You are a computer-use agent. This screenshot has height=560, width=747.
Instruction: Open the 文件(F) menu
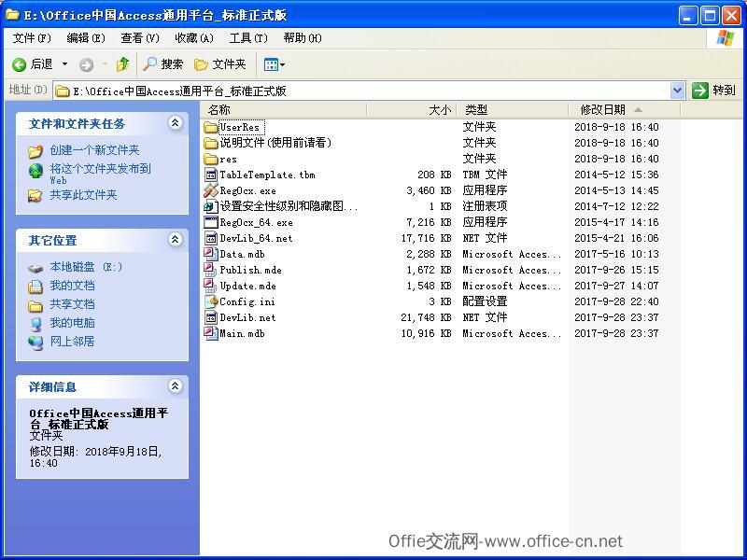pos(32,38)
